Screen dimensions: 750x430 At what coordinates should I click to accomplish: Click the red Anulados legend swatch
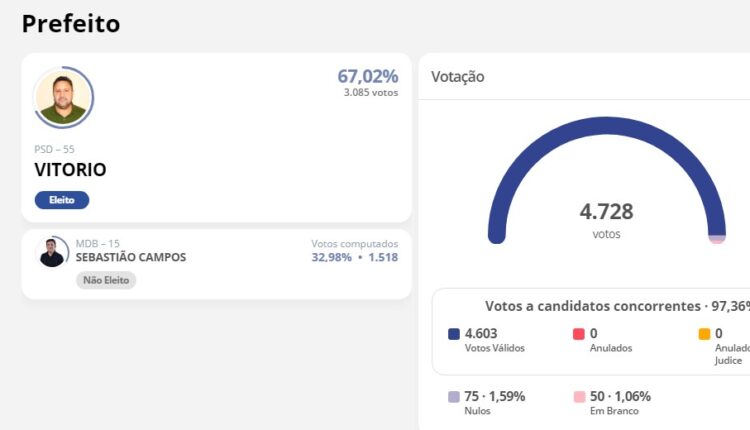tap(579, 334)
